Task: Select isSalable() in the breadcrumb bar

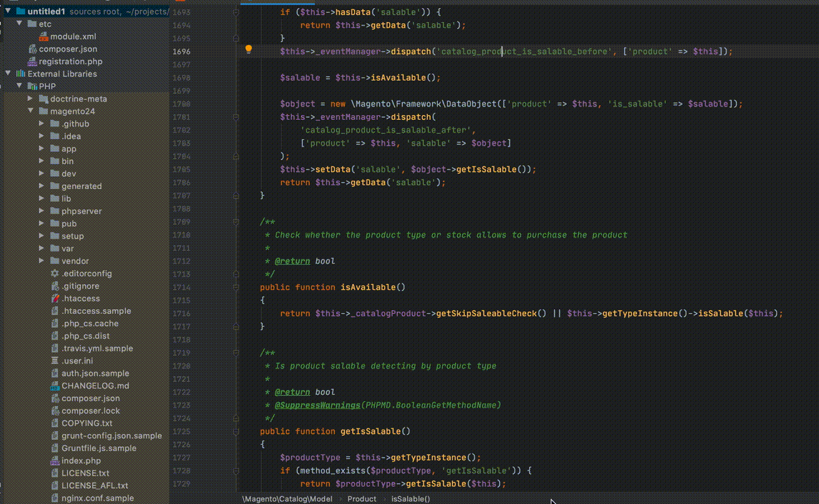Action: point(410,498)
